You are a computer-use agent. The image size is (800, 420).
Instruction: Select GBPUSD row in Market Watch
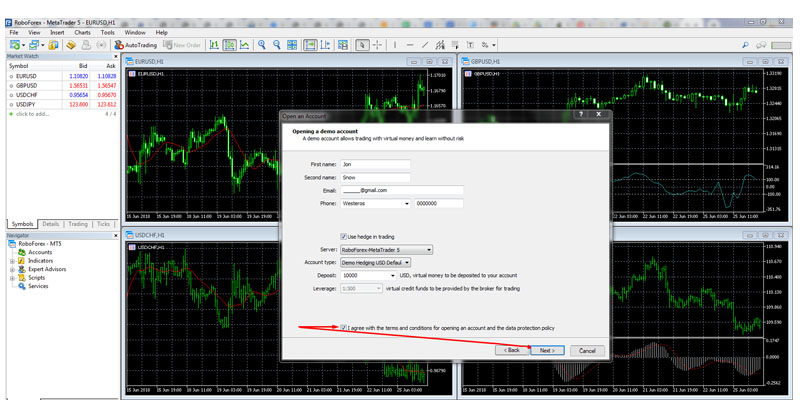point(62,86)
